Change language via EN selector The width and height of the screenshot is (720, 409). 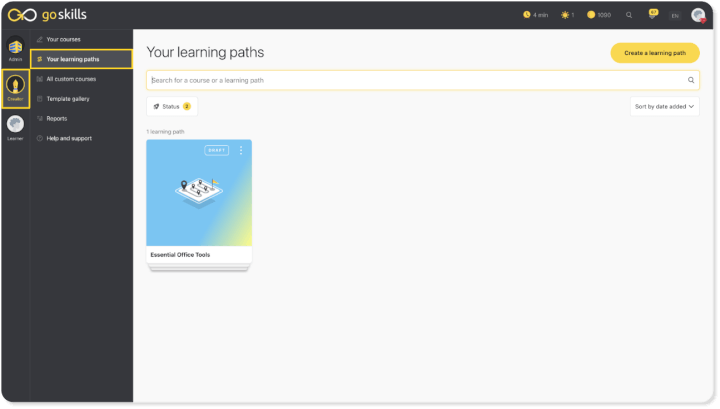[x=675, y=16]
